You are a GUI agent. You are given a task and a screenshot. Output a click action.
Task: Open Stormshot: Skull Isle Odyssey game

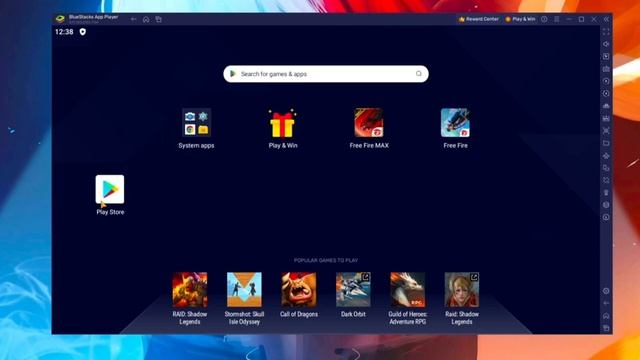[x=244, y=289]
